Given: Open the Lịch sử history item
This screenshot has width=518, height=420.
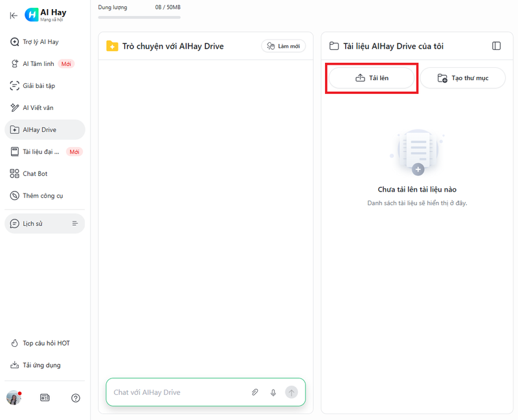Looking at the screenshot, I should (x=45, y=223).
